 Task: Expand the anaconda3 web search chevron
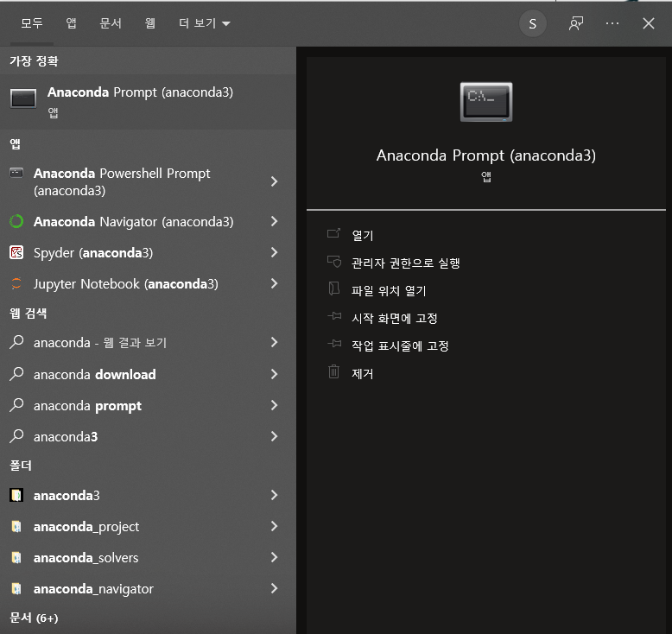click(x=275, y=436)
